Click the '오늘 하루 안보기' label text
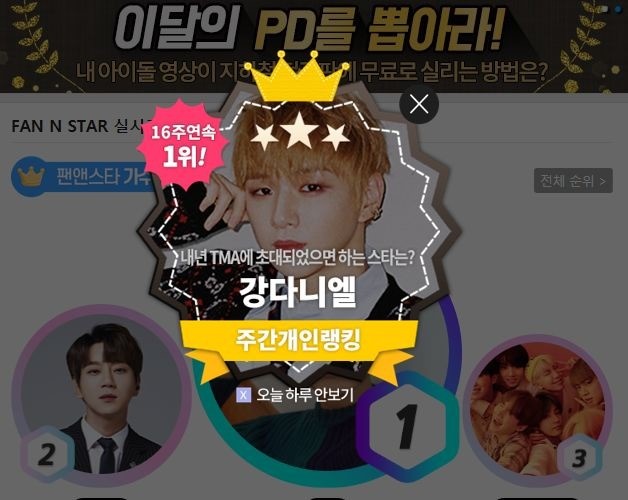 point(305,395)
